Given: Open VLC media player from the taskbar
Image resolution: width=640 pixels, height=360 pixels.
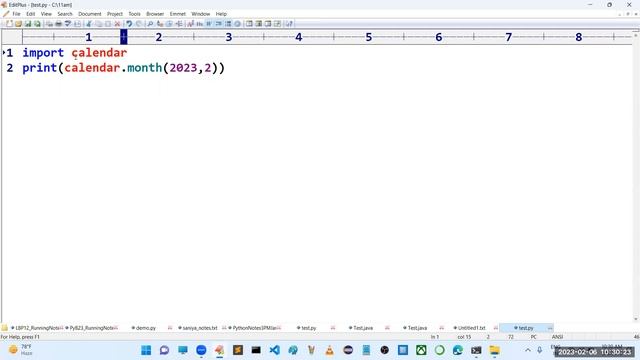Looking at the screenshot, I should click(329, 350).
